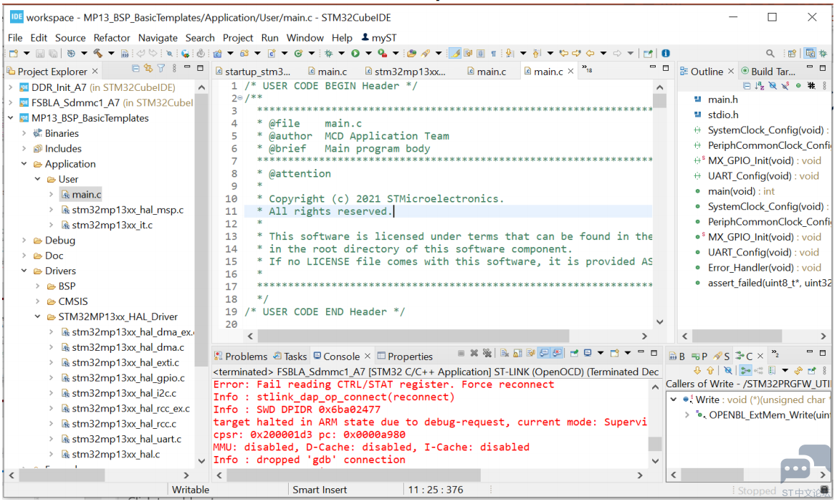This screenshot has height=504, width=837.
Task: Click the New file toolbar icon
Action: [x=14, y=53]
